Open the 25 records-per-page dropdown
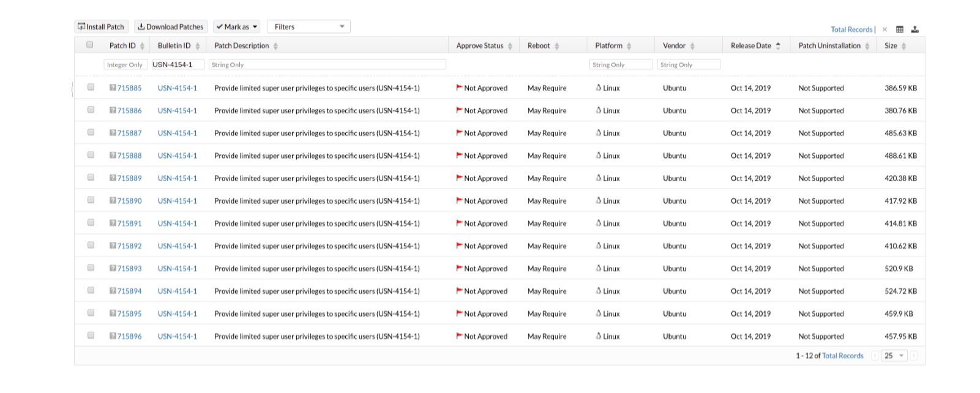This screenshot has height=393, width=980. coord(894,356)
